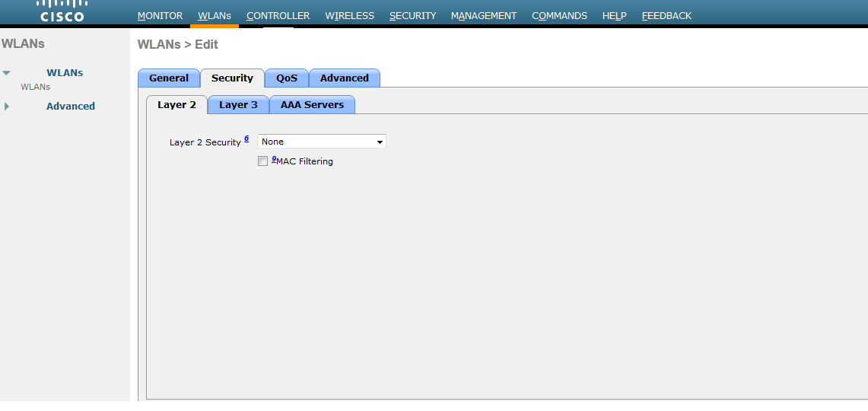Viewport: 868px width, 411px height.
Task: Collapse the WLANs sidebar tree arrow
Action: pyautogui.click(x=7, y=73)
